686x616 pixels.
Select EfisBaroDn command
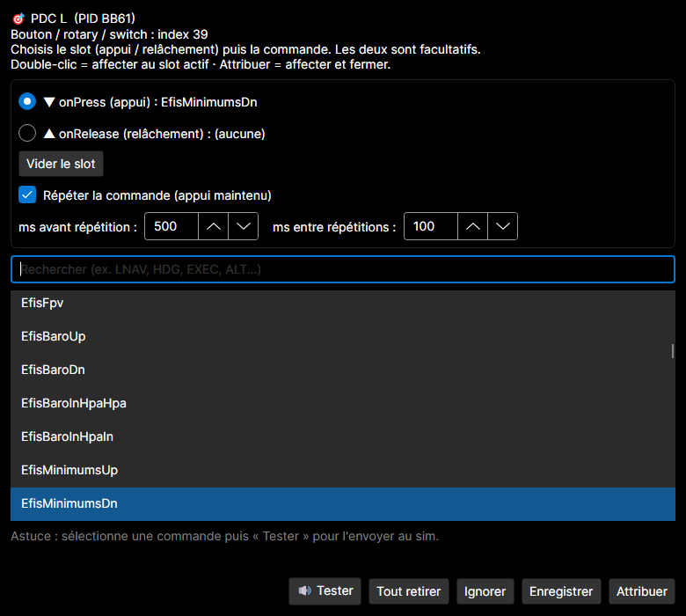point(343,370)
